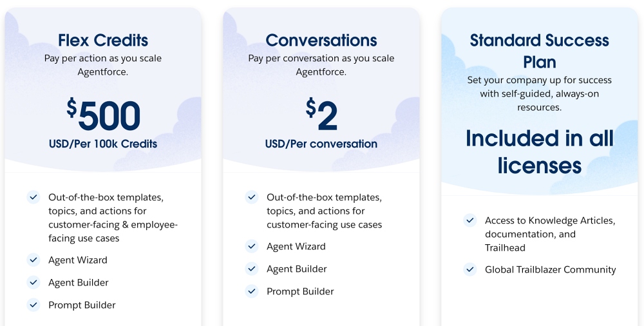The height and width of the screenshot is (326, 644).
Task: Click checkmark next to customer-facing & employee-facing templates
Action: (x=33, y=197)
